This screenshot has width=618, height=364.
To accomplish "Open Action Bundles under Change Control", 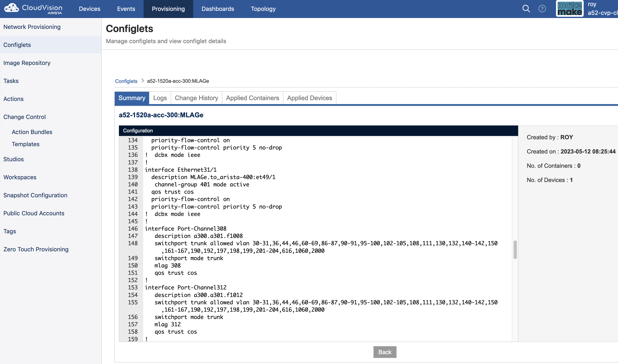I will pos(32,132).
